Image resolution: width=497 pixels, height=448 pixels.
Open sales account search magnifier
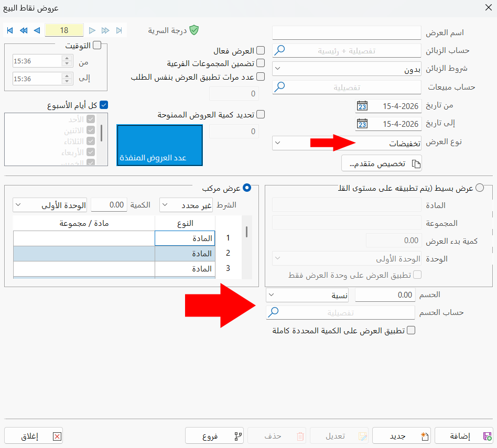coord(279,87)
